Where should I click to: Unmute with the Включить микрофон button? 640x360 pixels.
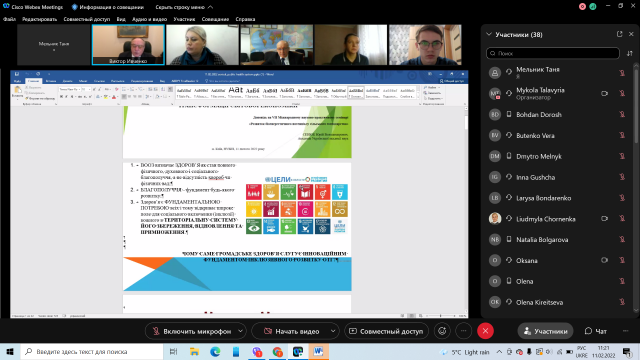191,331
